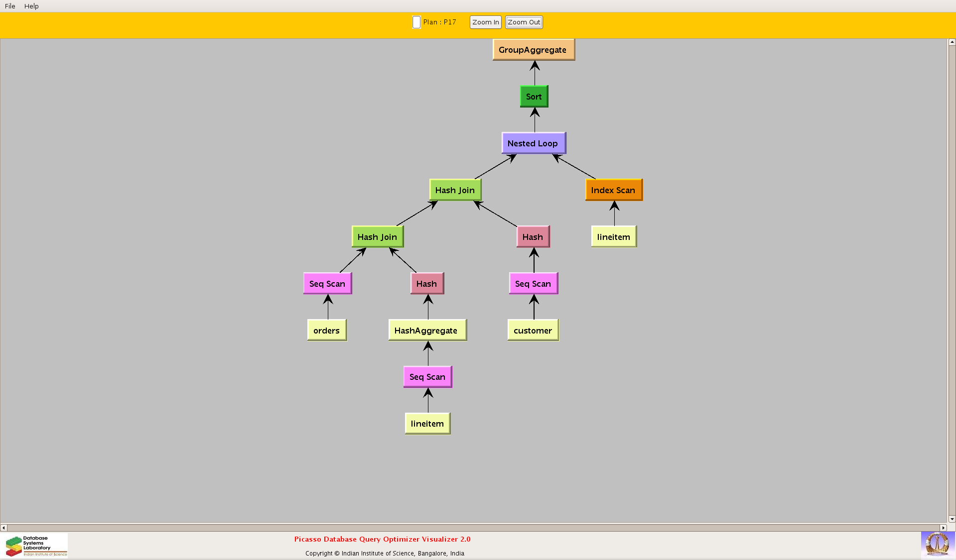The width and height of the screenshot is (956, 560).
Task: Open the Help menu
Action: 31,6
